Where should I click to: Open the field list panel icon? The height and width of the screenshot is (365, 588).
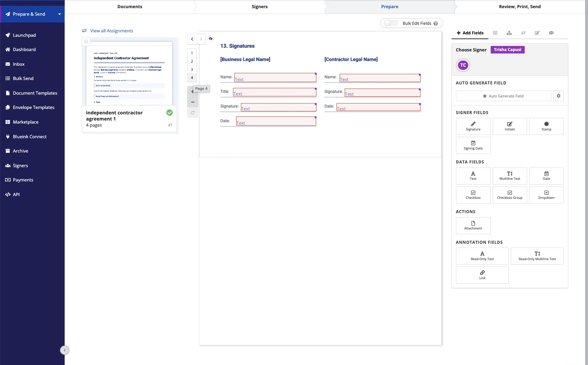[x=495, y=33]
